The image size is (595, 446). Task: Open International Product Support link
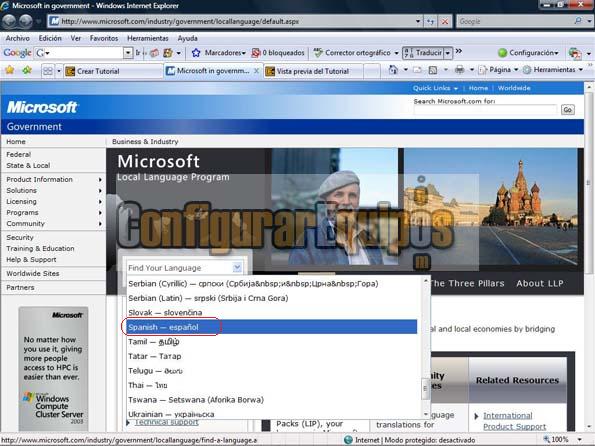point(515,421)
